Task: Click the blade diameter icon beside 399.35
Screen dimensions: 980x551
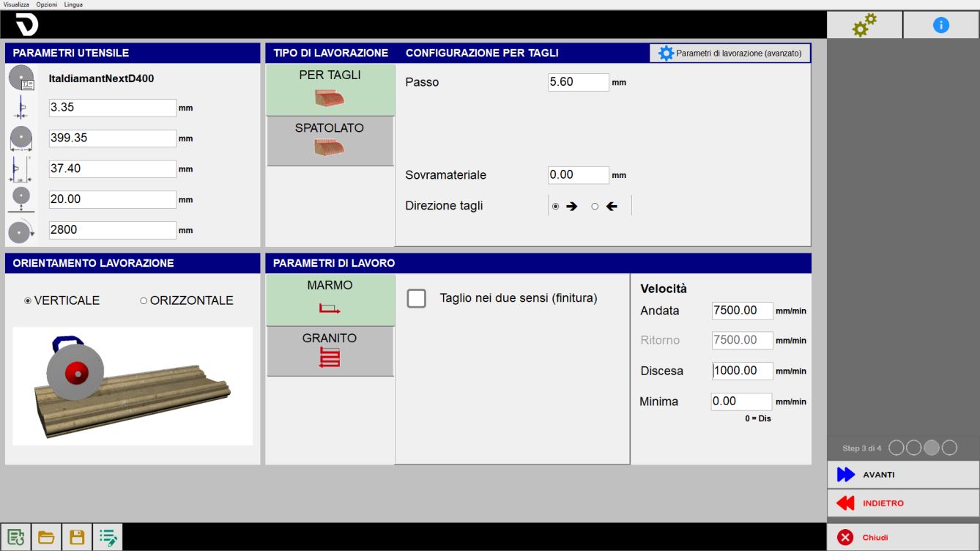Action: click(x=21, y=138)
